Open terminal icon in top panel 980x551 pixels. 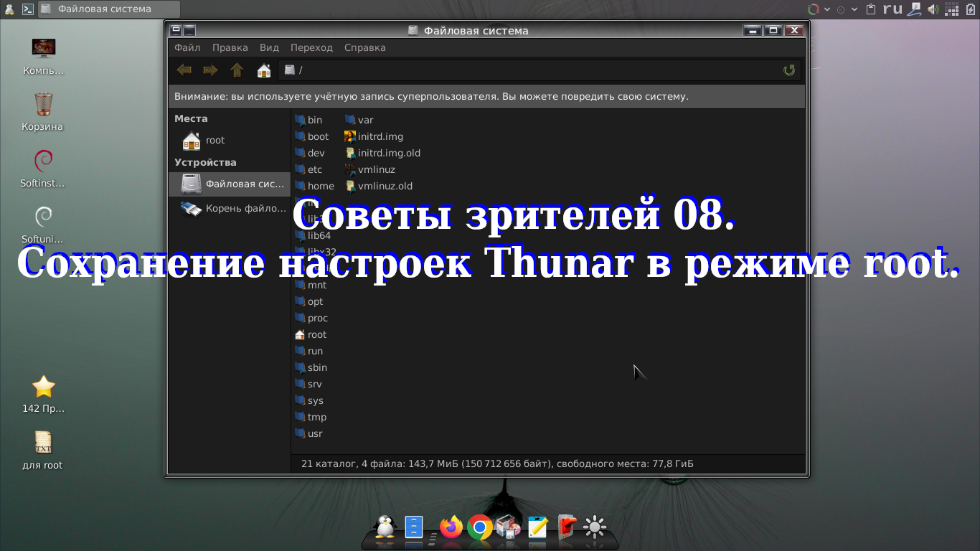(27, 9)
